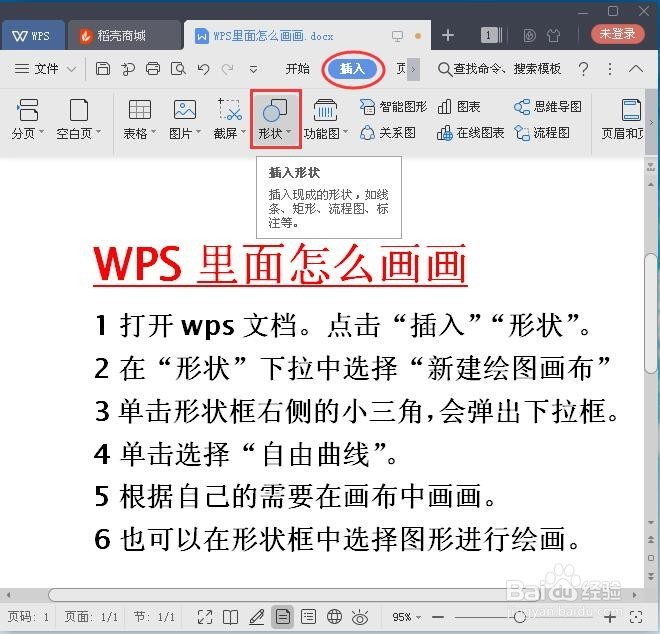Click the 页码: 1 status entry
Image resolution: width=660 pixels, height=634 pixels.
tap(28, 617)
